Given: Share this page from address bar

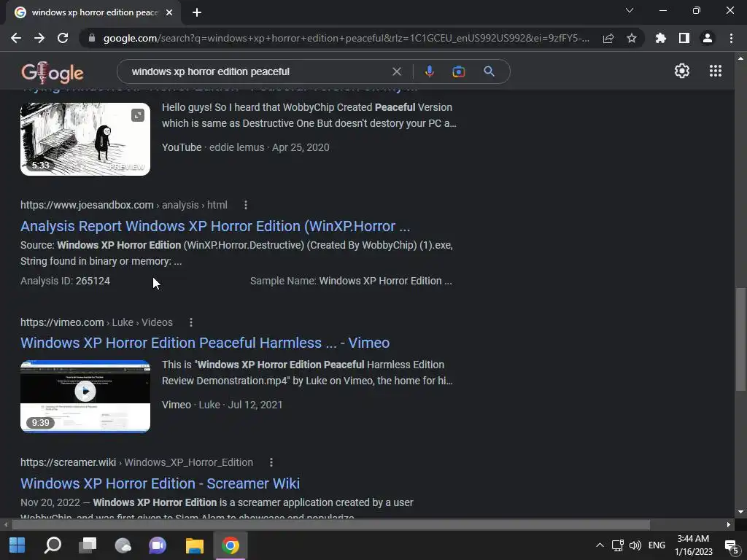Looking at the screenshot, I should point(608,38).
